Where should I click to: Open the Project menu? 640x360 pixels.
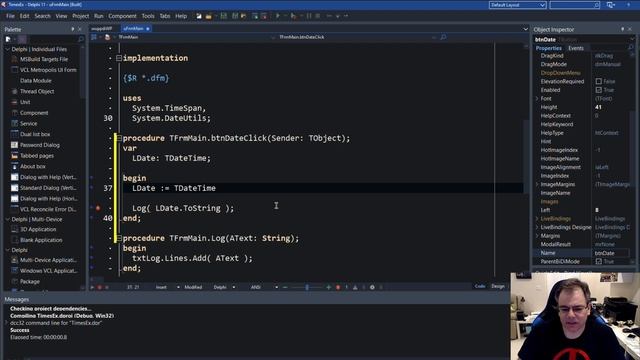(80, 16)
